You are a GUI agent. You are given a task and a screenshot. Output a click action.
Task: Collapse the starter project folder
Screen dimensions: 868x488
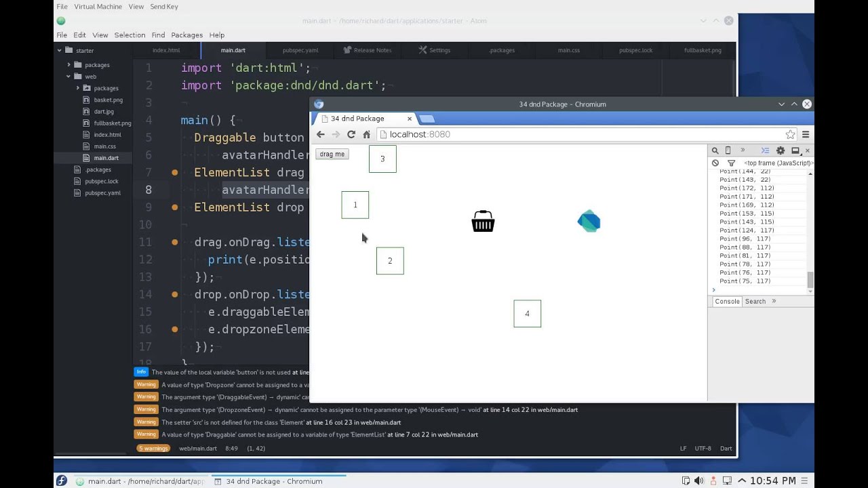pos(59,50)
